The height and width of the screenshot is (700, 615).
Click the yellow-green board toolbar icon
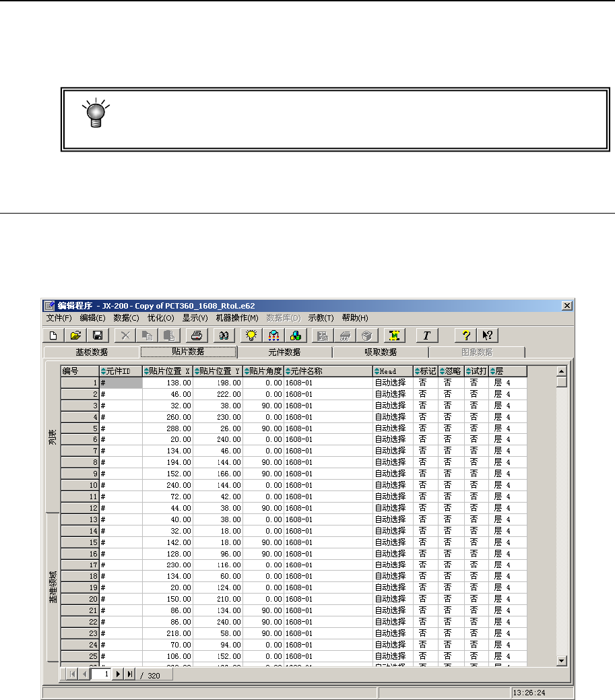tap(395, 336)
